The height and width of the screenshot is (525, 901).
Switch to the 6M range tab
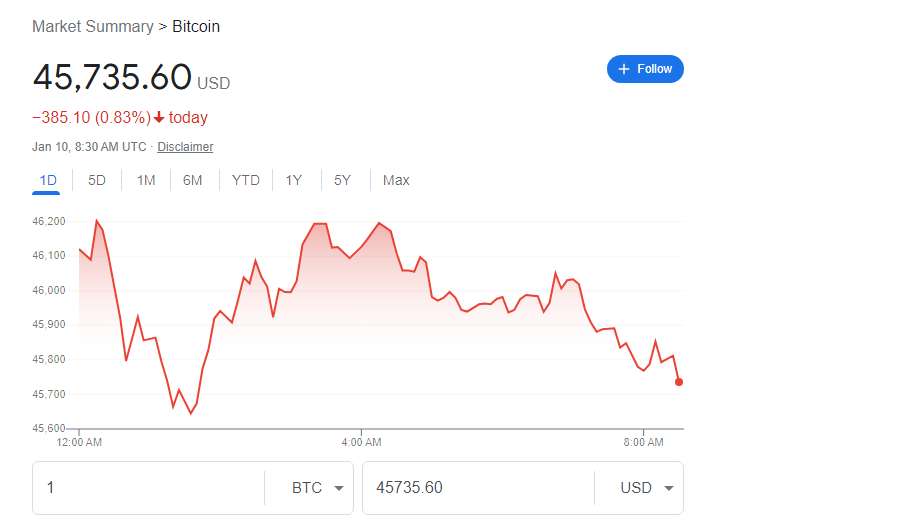click(193, 181)
